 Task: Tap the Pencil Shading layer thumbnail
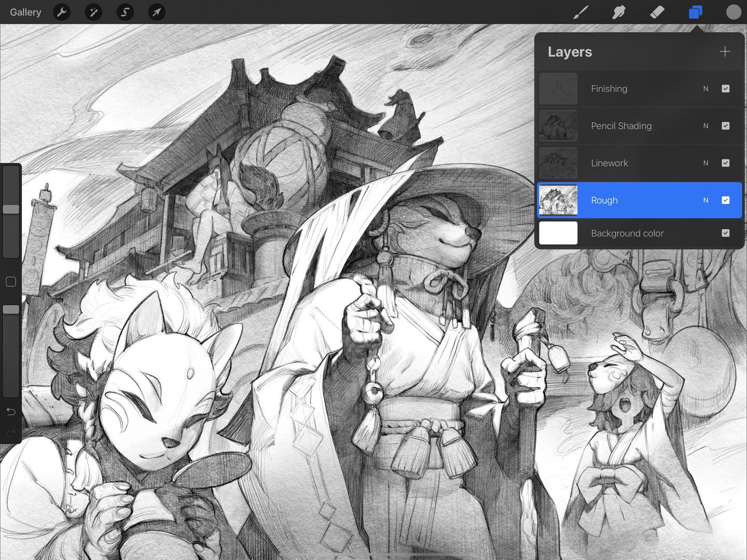coord(558,126)
